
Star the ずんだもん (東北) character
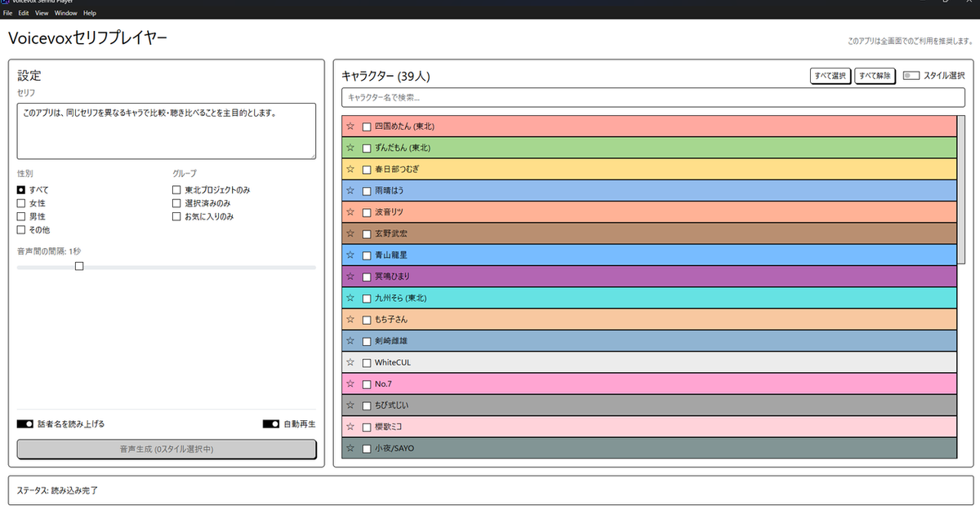(350, 148)
